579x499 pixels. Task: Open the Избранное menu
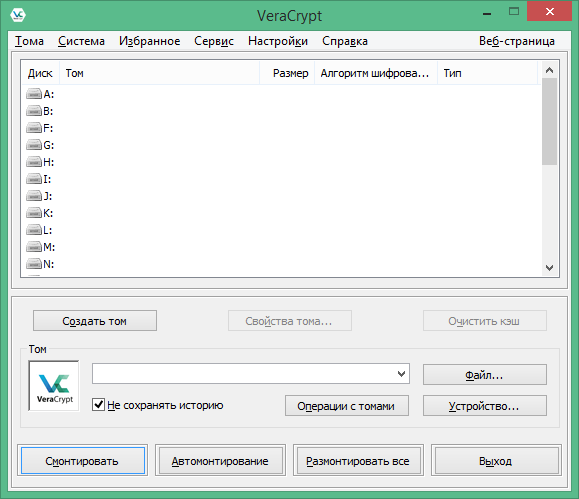(150, 41)
